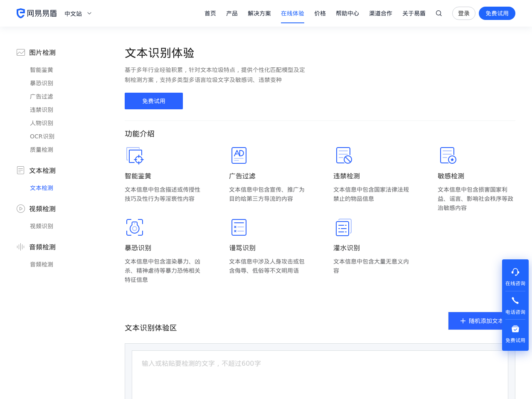
Task: Click the 广告过滤 AD filter icon
Action: point(239,155)
